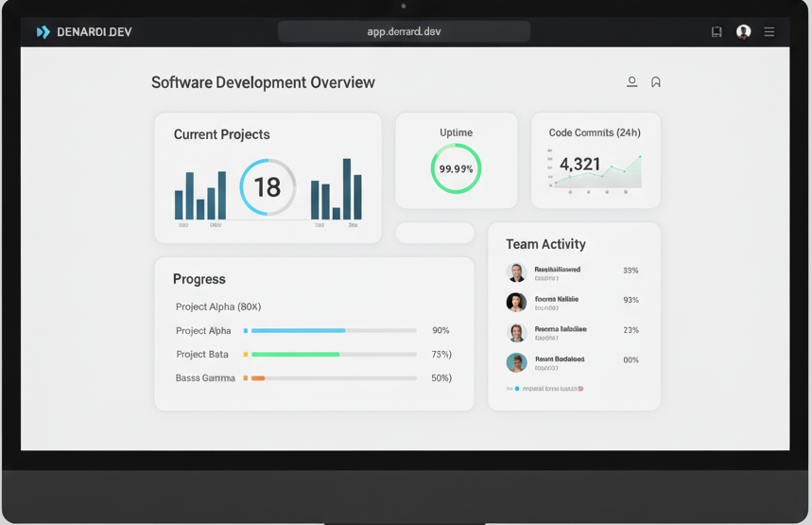
Task: Click the app.derrard.dev address bar
Action: pyautogui.click(x=404, y=31)
